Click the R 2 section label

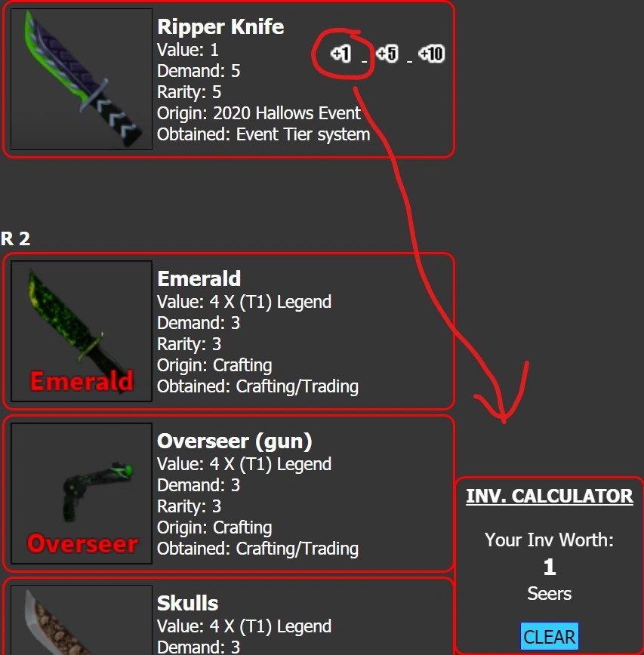[15, 238]
